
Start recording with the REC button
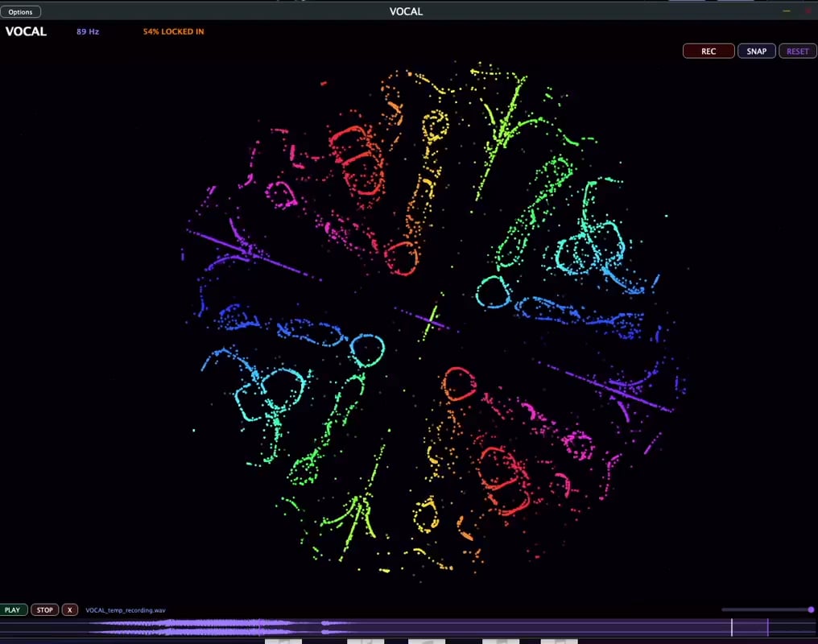click(x=709, y=51)
